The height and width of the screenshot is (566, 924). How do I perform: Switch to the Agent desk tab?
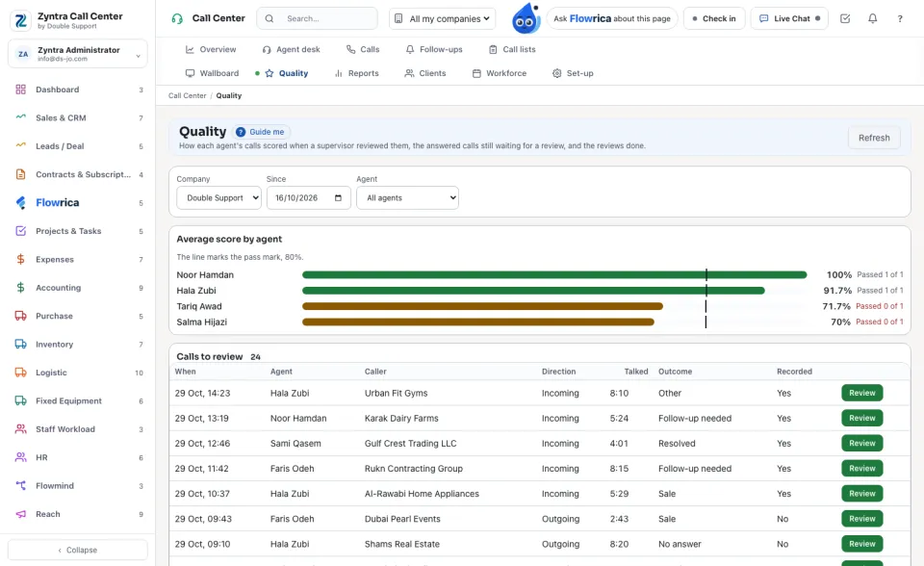pyautogui.click(x=291, y=49)
